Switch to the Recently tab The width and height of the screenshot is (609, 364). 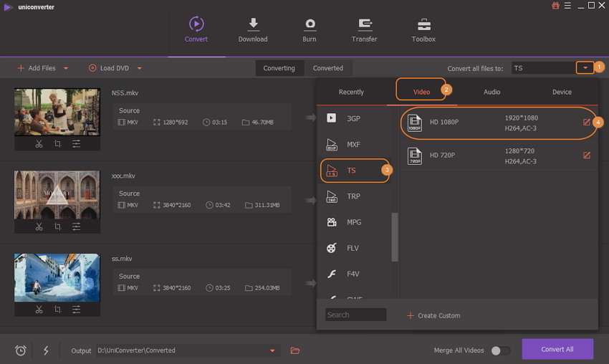pyautogui.click(x=351, y=92)
